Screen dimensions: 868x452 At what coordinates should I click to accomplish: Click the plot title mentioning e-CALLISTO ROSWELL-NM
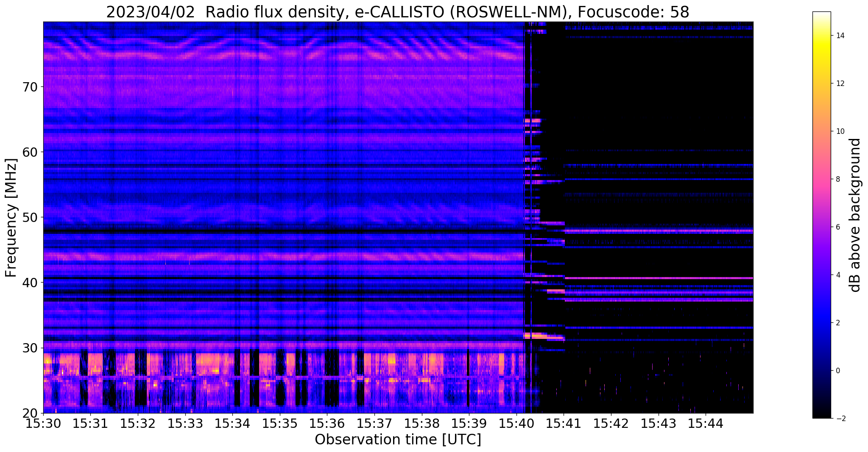[x=398, y=12]
